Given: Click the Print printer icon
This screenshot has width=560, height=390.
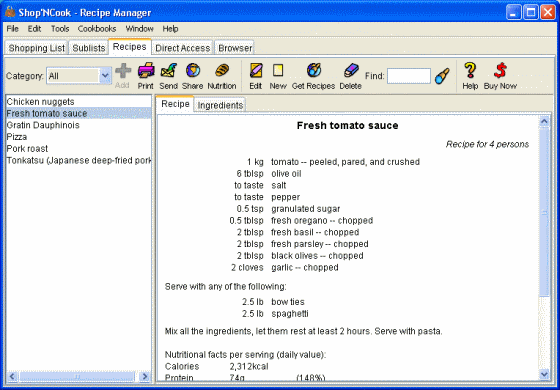Looking at the screenshot, I should (146, 71).
